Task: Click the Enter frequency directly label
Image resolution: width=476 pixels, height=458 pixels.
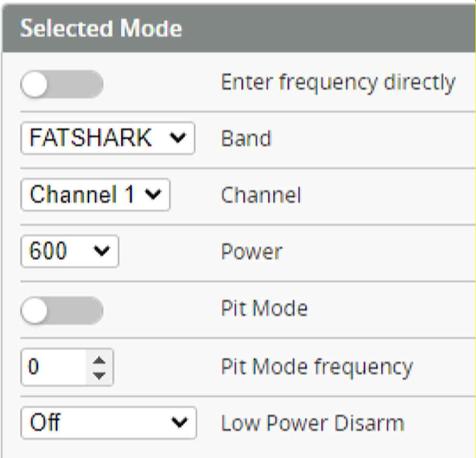Action: click(338, 83)
